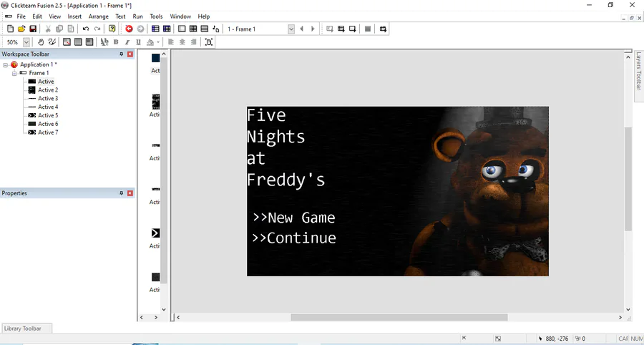Go back with the red arrow icon
The width and height of the screenshot is (644, 345).
click(x=129, y=29)
